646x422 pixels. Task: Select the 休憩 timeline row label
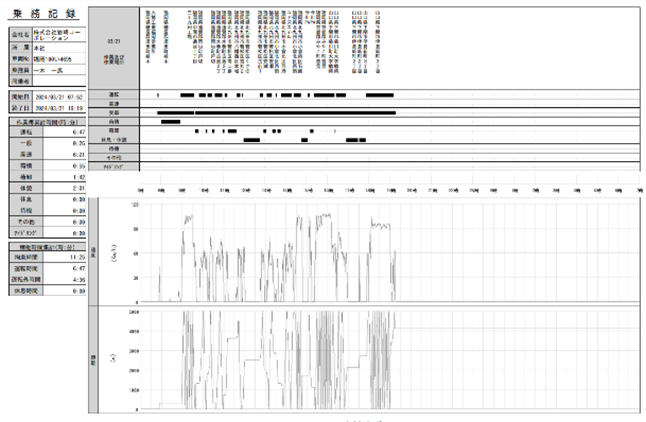(113, 131)
